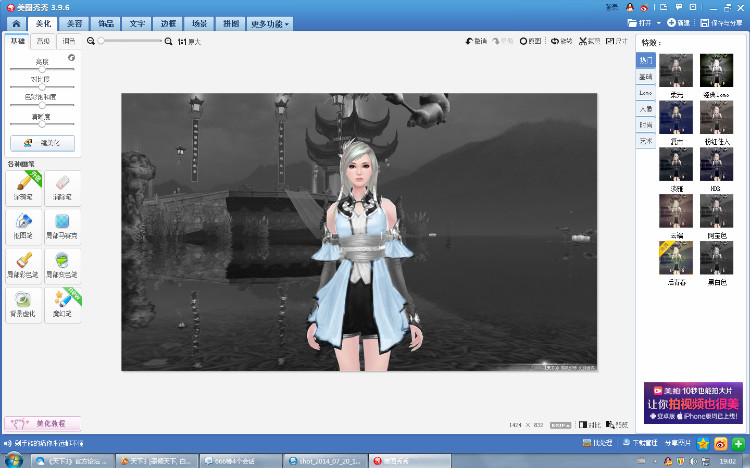This screenshot has width=750, height=468.
Task: Switch to the 美化 (Beautify) tab
Action: tap(43, 23)
